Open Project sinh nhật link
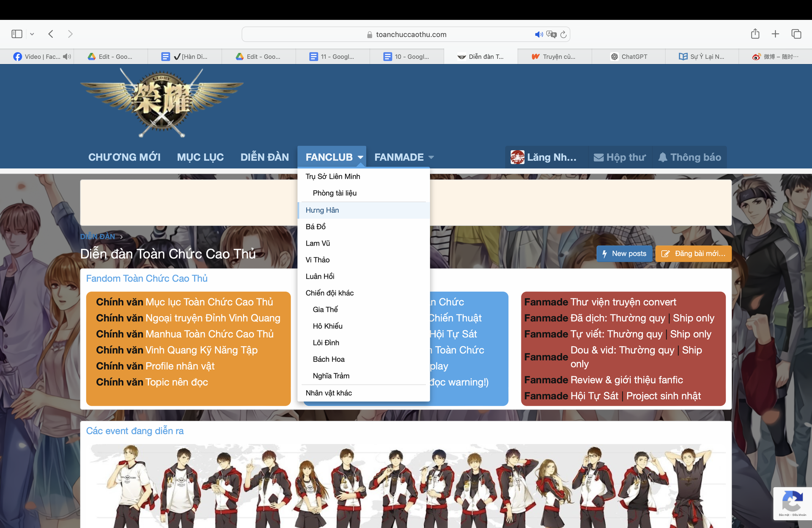 pos(664,396)
